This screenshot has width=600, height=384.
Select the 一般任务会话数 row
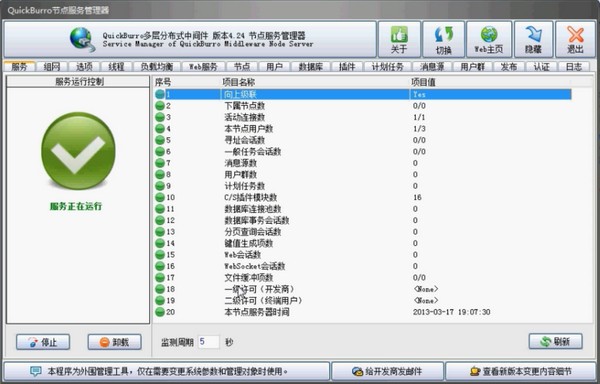coord(363,152)
